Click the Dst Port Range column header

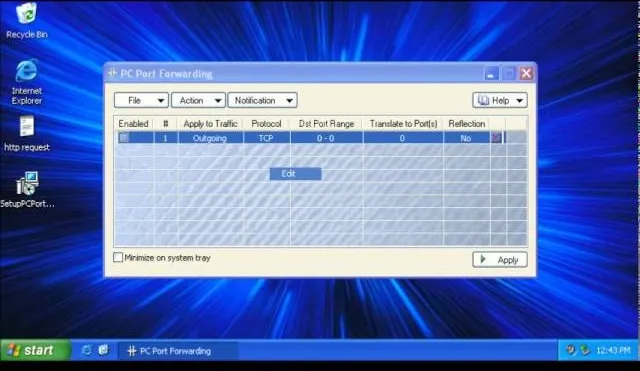(x=326, y=124)
